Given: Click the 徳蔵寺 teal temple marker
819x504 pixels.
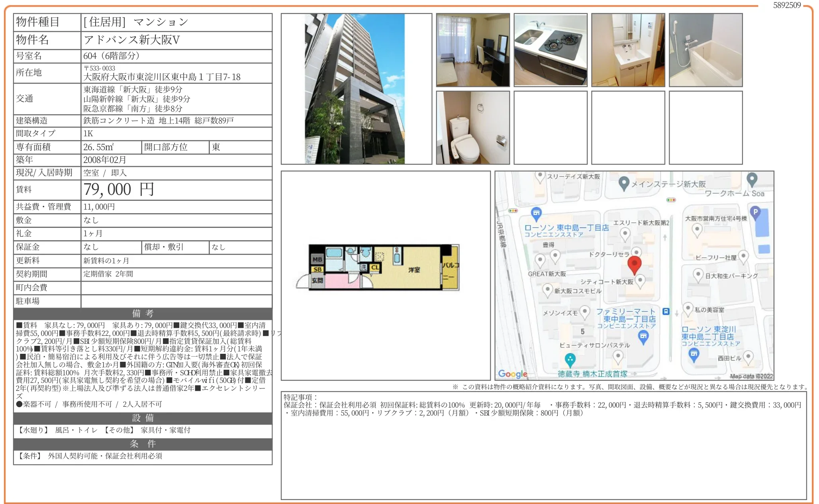Looking at the screenshot, I should click(570, 359).
